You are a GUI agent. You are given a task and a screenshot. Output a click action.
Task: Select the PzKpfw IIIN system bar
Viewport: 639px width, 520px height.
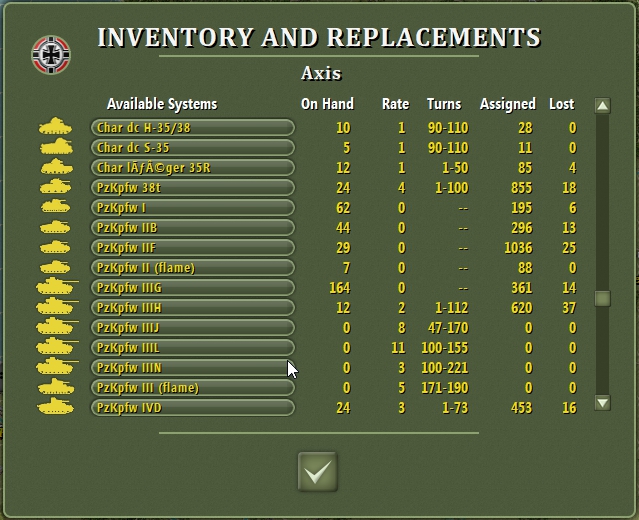[192, 367]
